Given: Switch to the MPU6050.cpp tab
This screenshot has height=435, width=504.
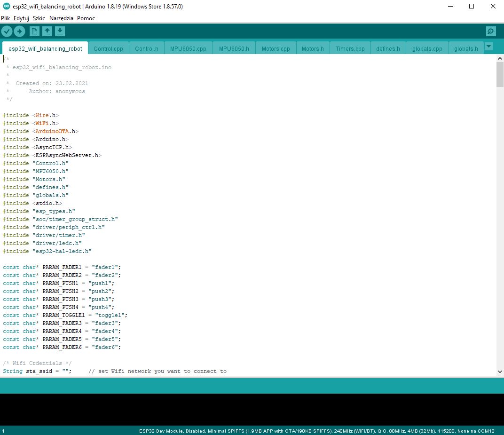Looking at the screenshot, I should (x=188, y=48).
